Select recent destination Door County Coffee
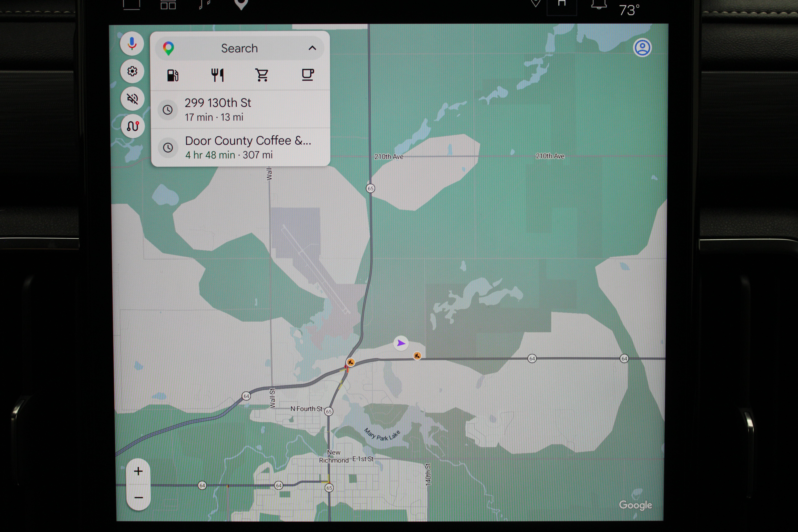Viewport: 798px width, 532px height. click(x=241, y=147)
